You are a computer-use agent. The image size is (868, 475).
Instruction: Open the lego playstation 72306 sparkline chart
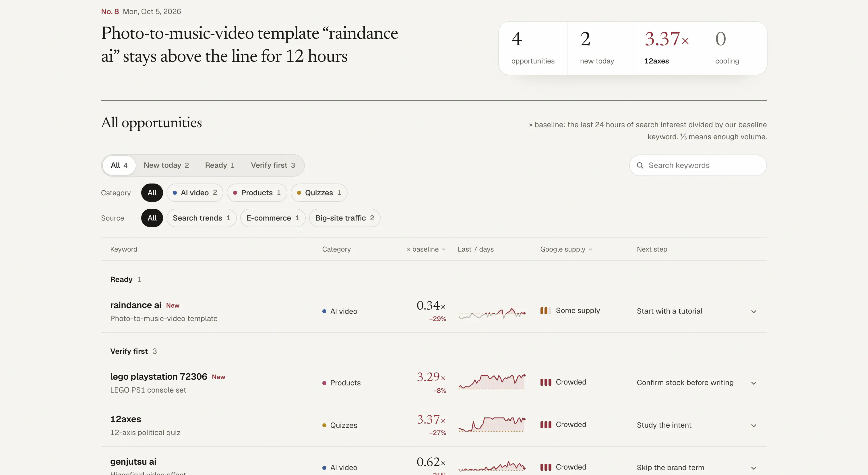[492, 382]
